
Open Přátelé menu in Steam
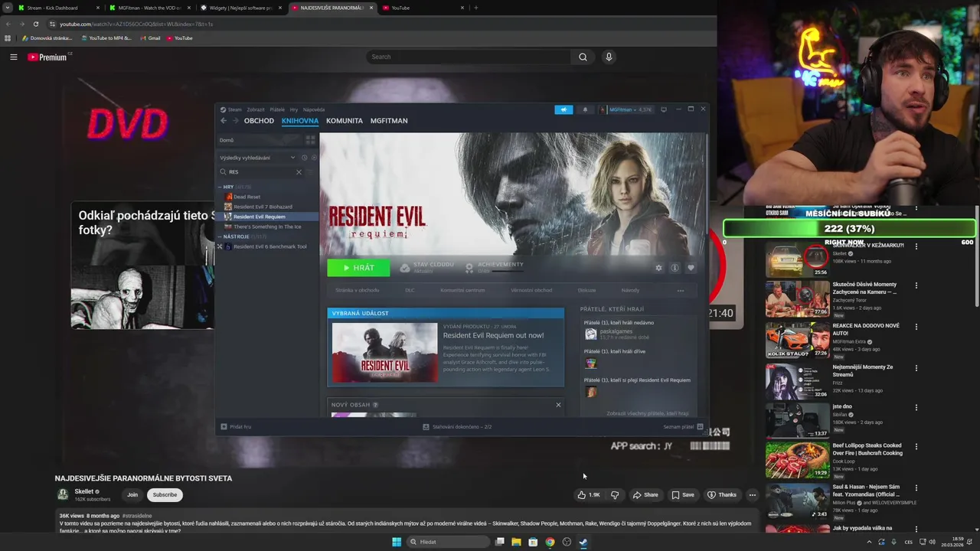coord(277,109)
